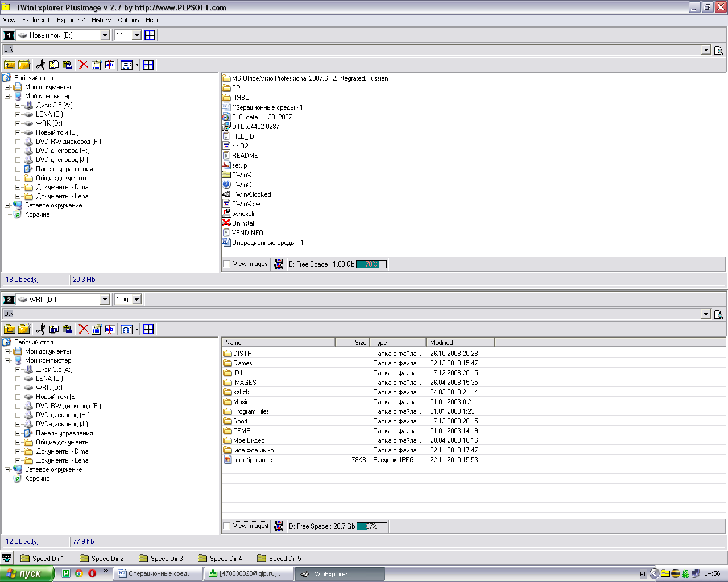Open file filter dropdown showing *.*
This screenshot has width=728, height=582.
[x=136, y=35]
